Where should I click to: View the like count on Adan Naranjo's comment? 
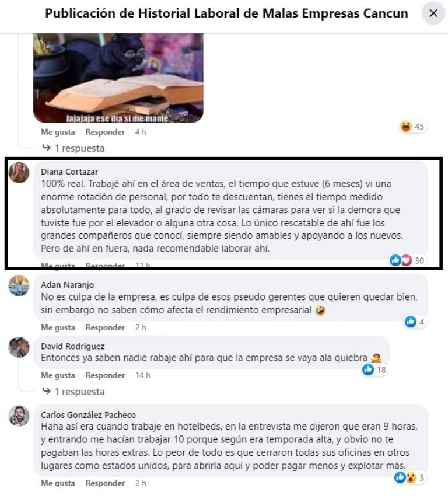pyautogui.click(x=415, y=322)
